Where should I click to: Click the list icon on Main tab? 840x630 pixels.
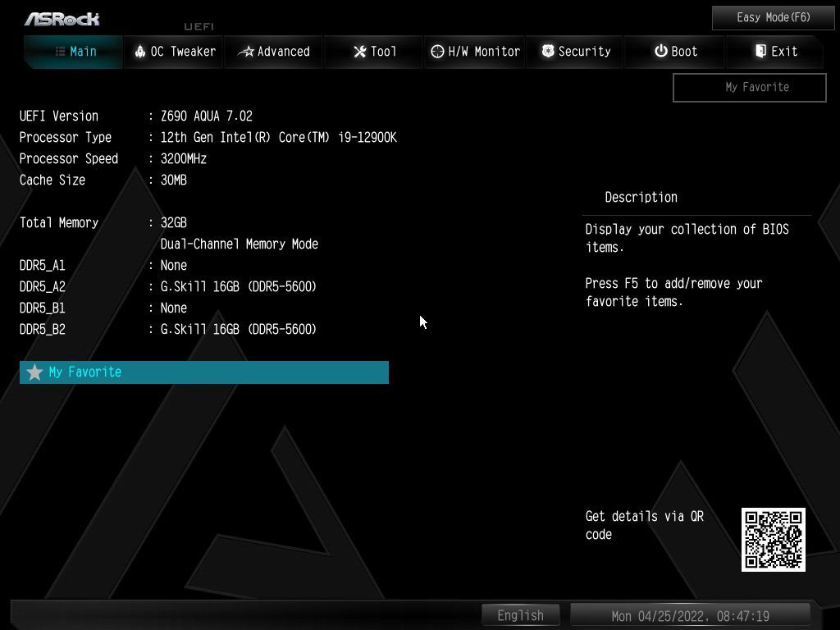coord(61,52)
